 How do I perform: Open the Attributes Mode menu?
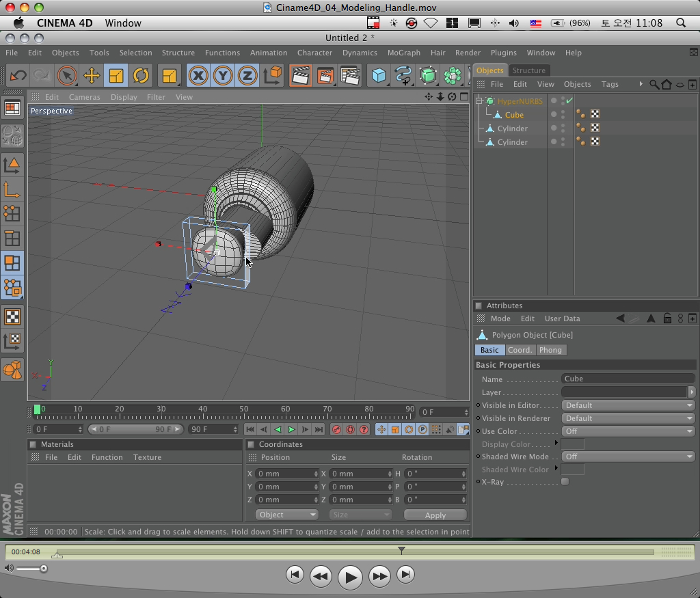point(500,318)
